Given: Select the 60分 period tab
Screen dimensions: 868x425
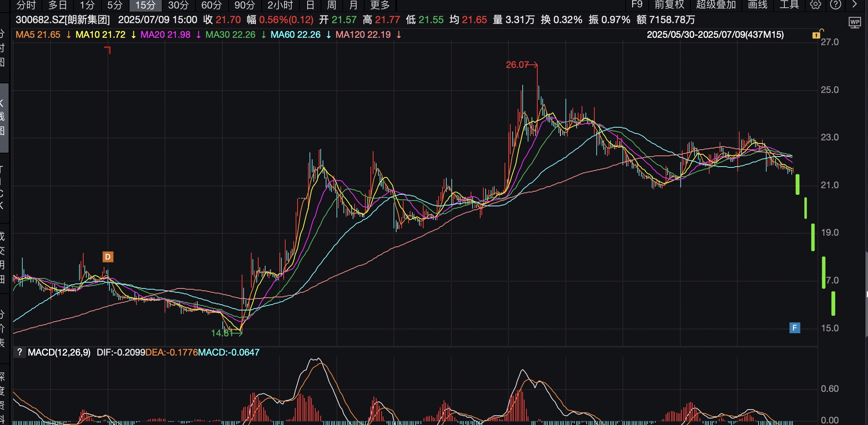Looking at the screenshot, I should [212, 5].
